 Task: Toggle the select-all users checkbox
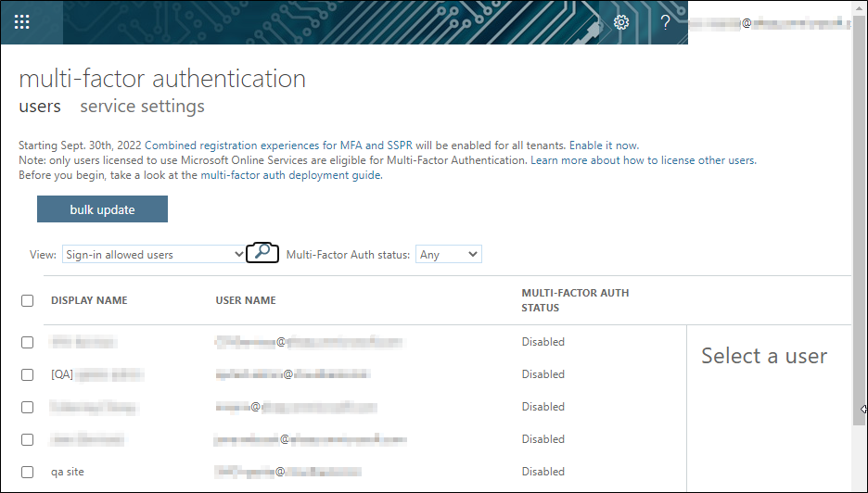28,300
